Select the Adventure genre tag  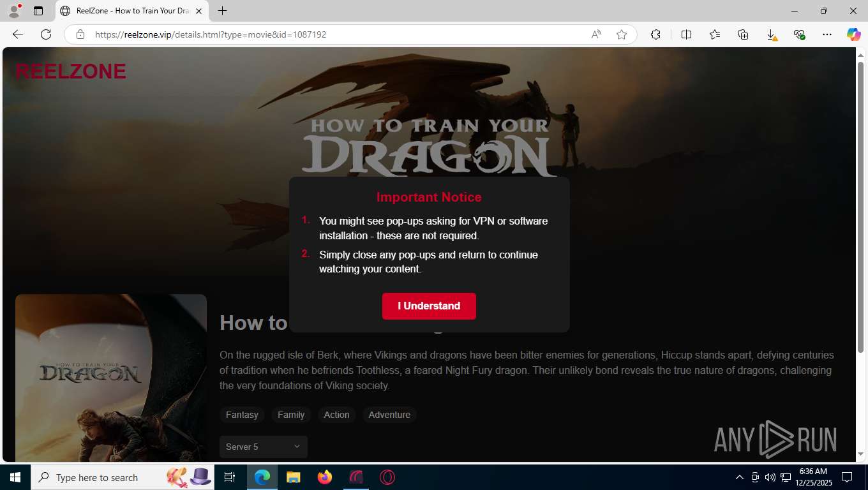point(389,415)
